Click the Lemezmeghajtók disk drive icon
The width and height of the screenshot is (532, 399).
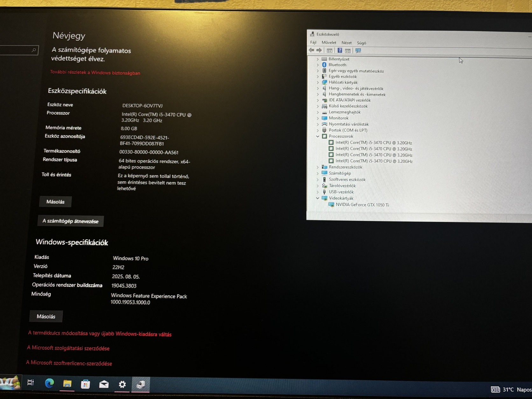325,112
